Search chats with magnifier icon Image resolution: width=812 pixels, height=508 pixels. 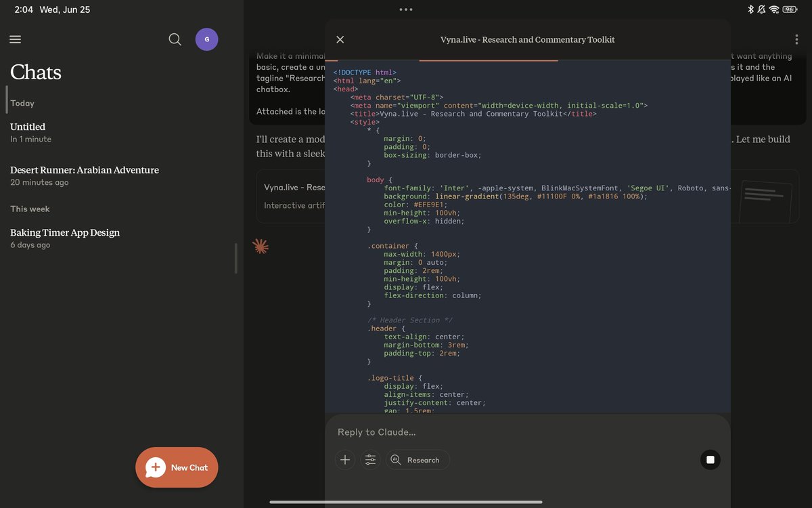click(175, 39)
